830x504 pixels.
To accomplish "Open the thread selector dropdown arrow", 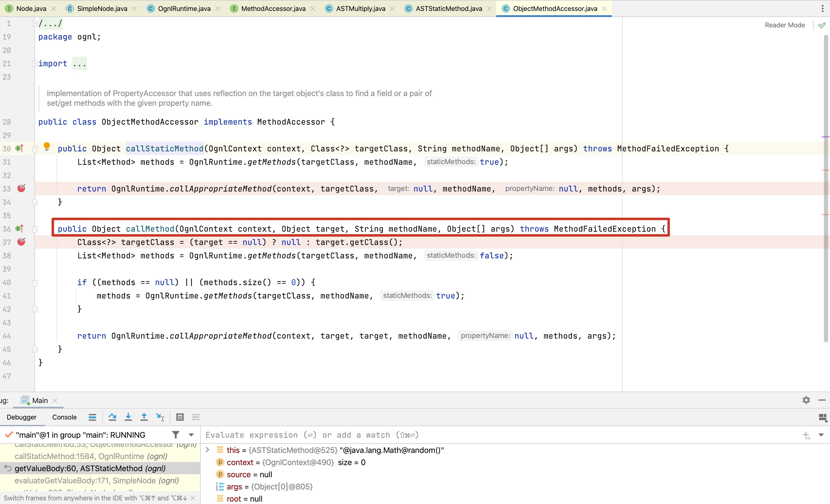I will [191, 435].
